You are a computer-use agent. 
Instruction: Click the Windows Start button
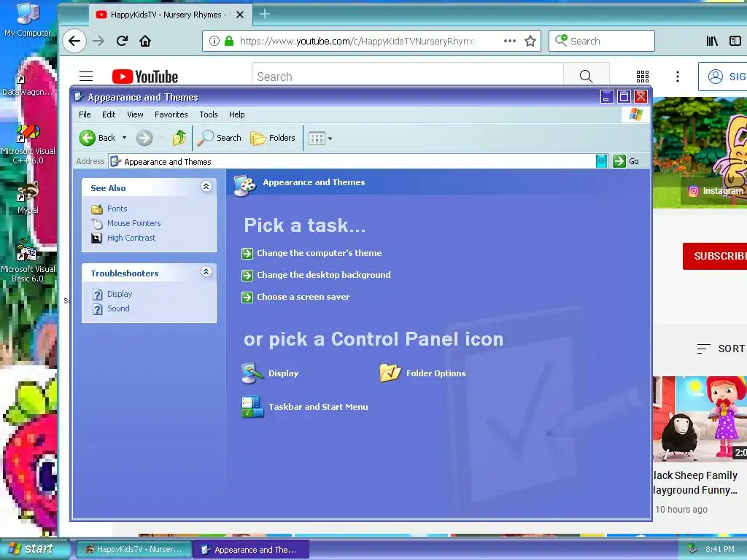[34, 549]
